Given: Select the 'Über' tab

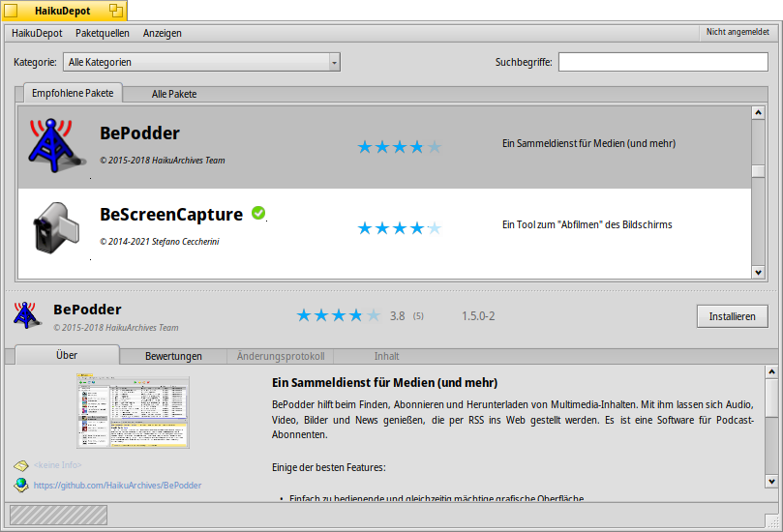Looking at the screenshot, I should [x=67, y=355].
